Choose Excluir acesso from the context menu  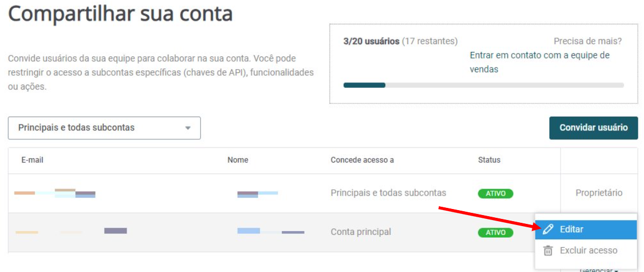pyautogui.click(x=588, y=250)
